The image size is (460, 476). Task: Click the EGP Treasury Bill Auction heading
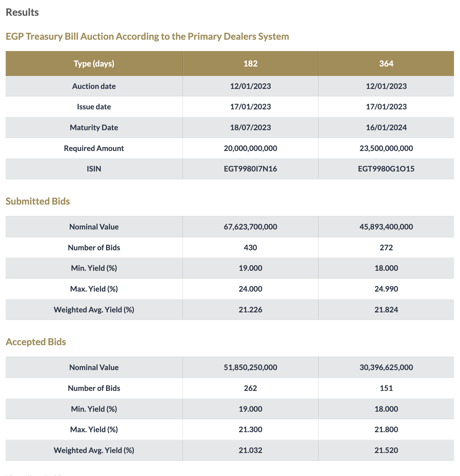pyautogui.click(x=147, y=37)
